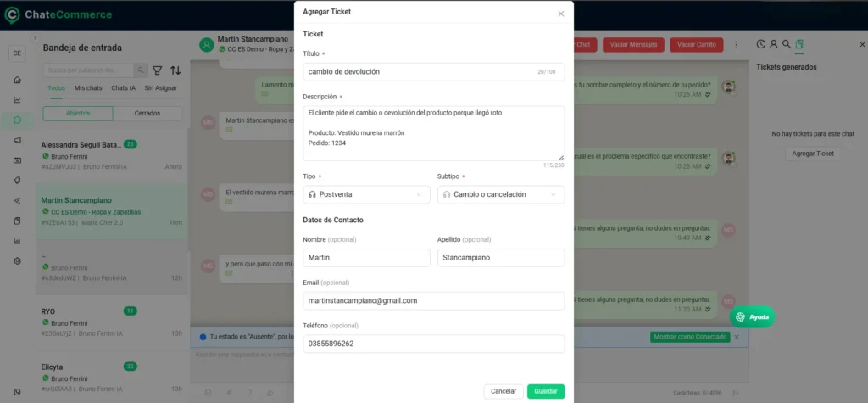The image size is (868, 403).
Task: Switch to the Mis chats tab
Action: [x=88, y=88]
